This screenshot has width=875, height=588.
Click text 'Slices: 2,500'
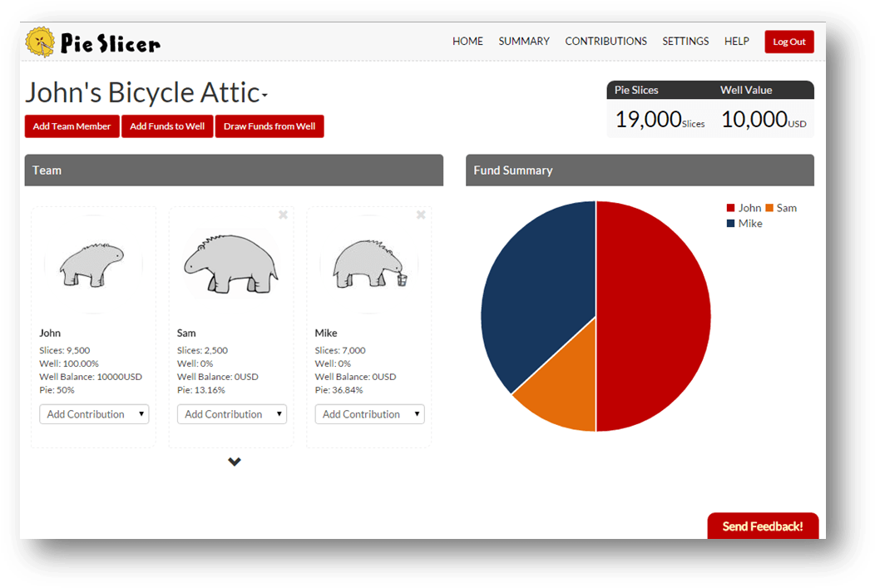point(202,350)
